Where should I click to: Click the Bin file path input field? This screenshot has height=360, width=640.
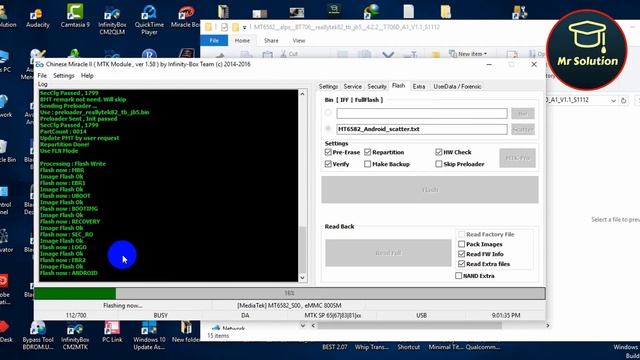pos(422,113)
